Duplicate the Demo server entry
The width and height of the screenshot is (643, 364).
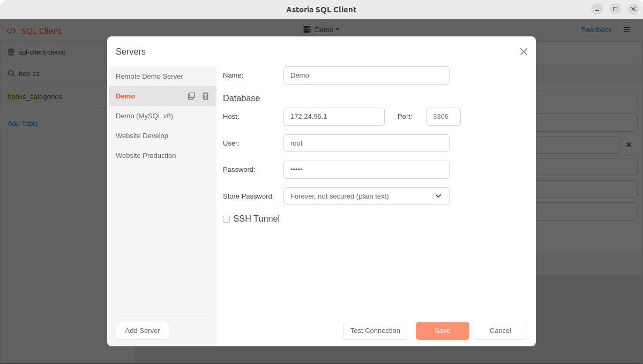tap(191, 96)
